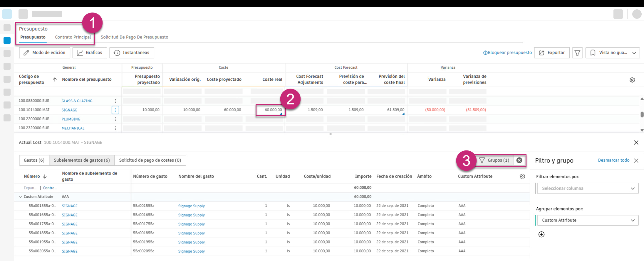Click Nombre del presupuesto column header
The width and height of the screenshot is (644, 271).
[87, 79]
